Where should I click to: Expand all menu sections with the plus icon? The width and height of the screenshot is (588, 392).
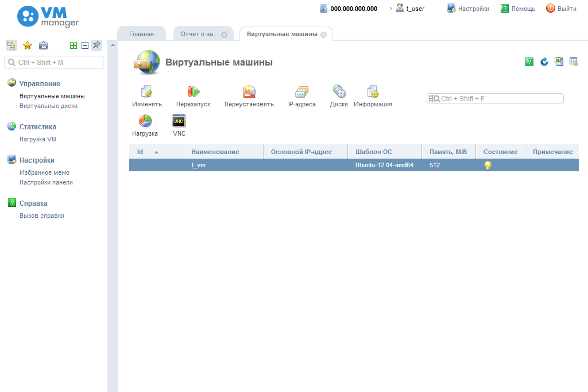[73, 45]
